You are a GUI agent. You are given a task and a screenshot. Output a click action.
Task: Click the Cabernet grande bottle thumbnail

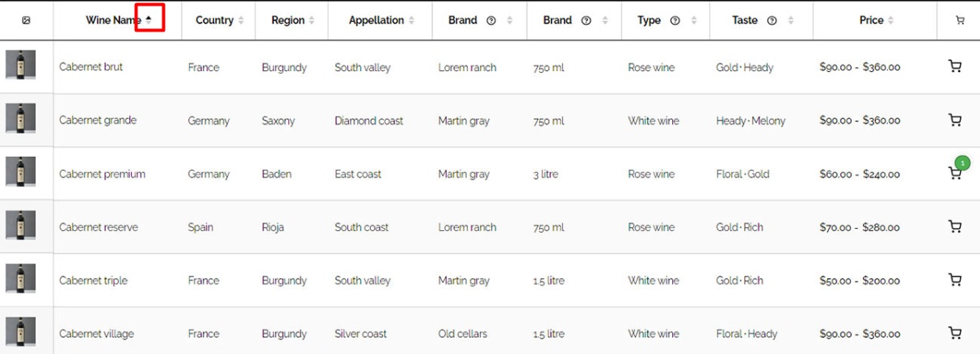[20, 119]
